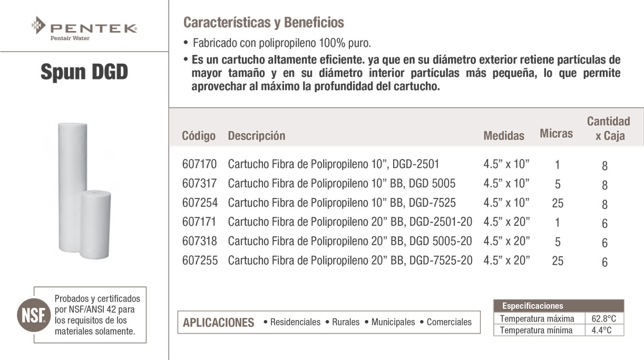Click the Spun DGD product title
This screenshot has width=644, height=360.
pos(84,72)
